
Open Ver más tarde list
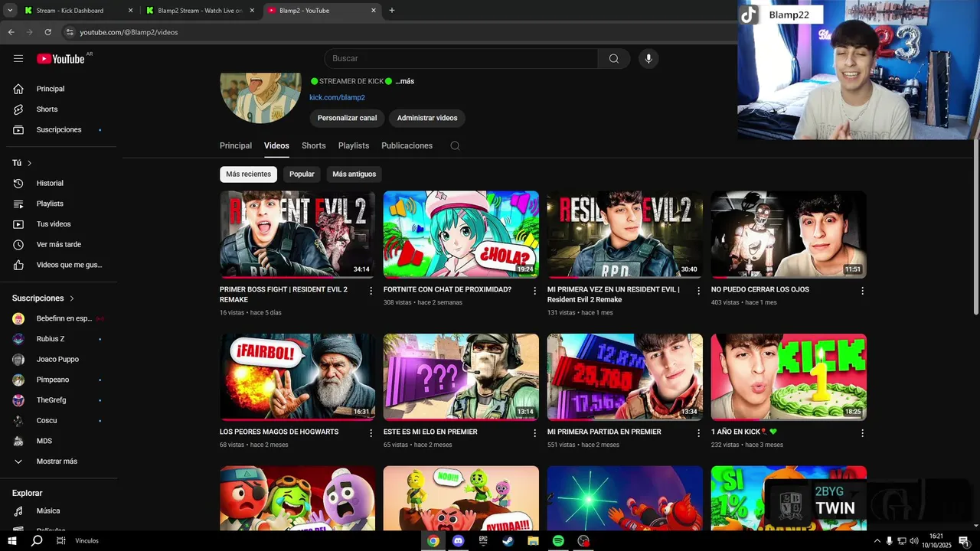pos(60,245)
